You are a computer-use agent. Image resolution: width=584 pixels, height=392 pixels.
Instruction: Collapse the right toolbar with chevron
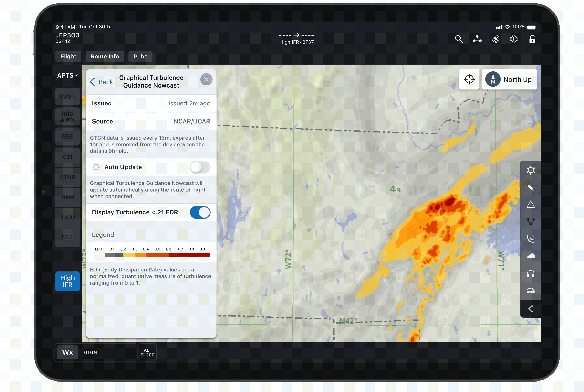pos(531,309)
